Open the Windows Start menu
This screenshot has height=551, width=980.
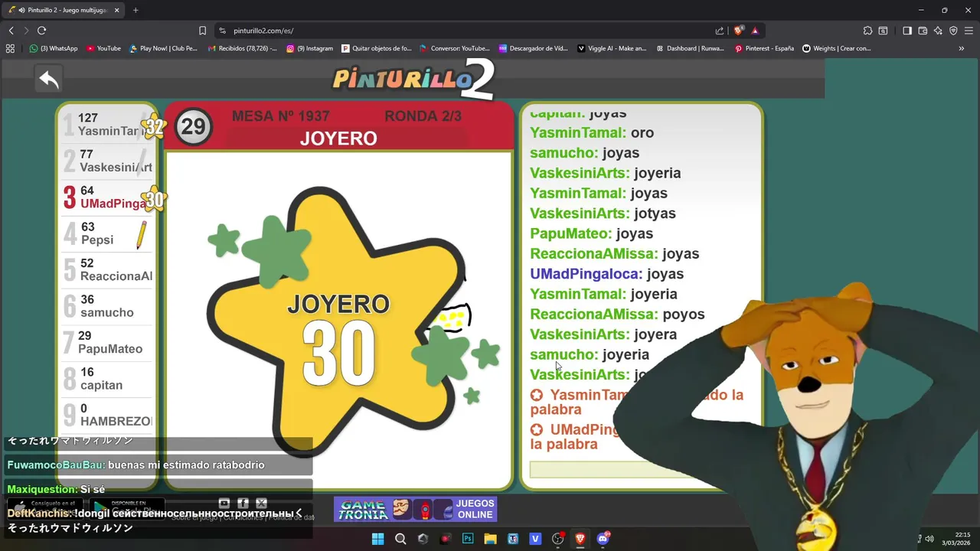pyautogui.click(x=377, y=539)
